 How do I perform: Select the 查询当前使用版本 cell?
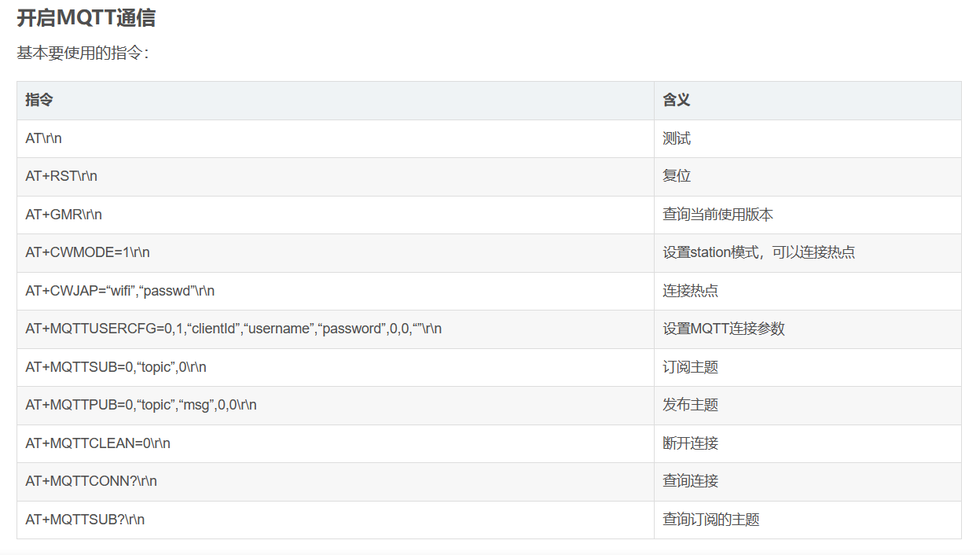[x=718, y=215]
